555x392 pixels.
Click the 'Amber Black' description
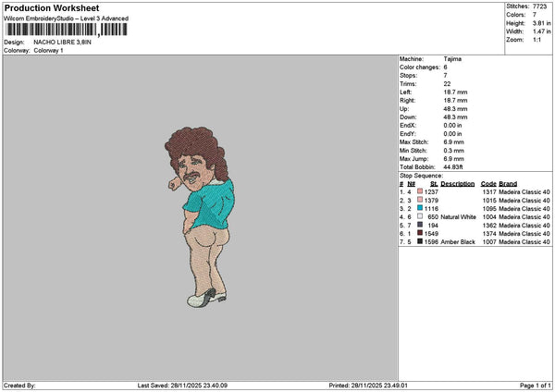click(458, 242)
